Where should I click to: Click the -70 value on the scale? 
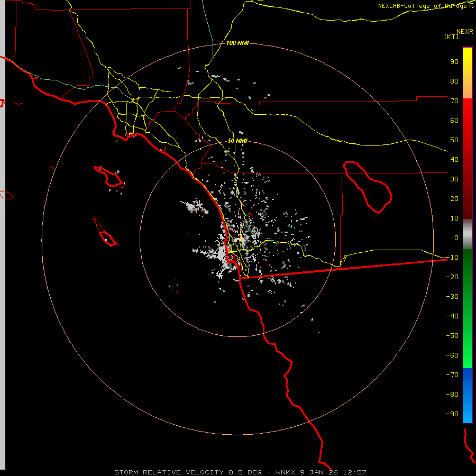(452, 375)
